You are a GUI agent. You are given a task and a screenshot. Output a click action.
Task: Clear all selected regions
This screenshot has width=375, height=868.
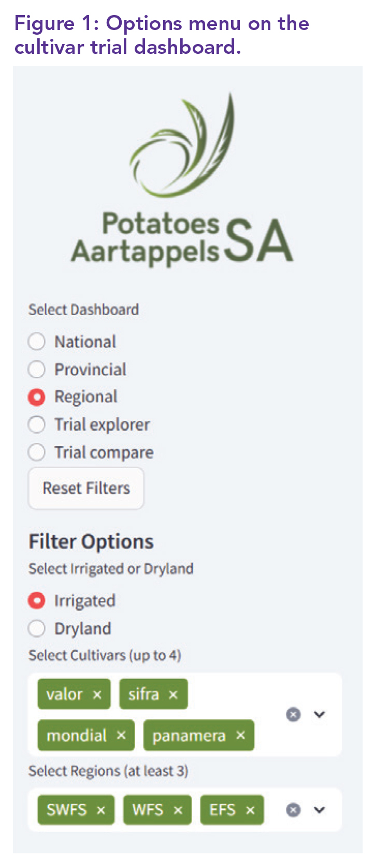[x=293, y=810]
